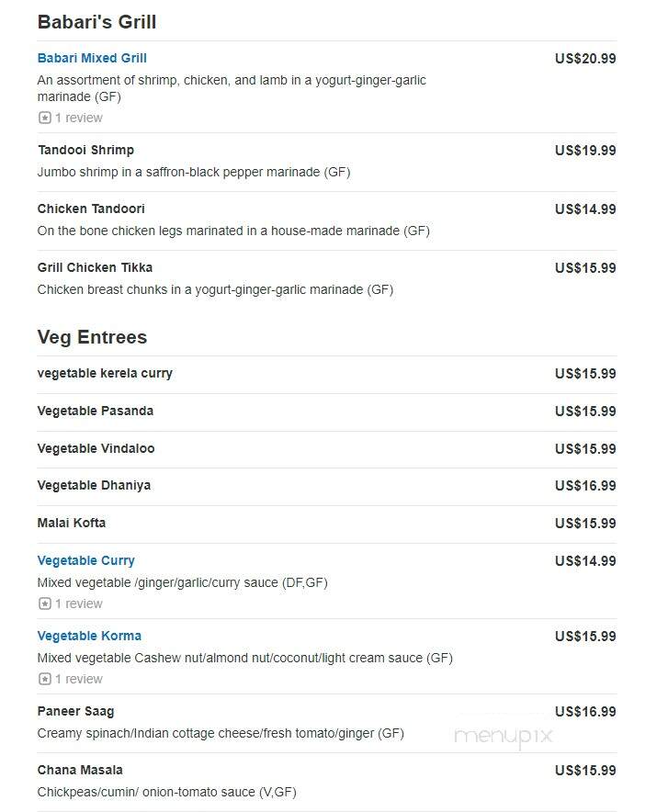Click the menupix watermark logo
This screenshot has height=812, width=668.
click(x=504, y=736)
